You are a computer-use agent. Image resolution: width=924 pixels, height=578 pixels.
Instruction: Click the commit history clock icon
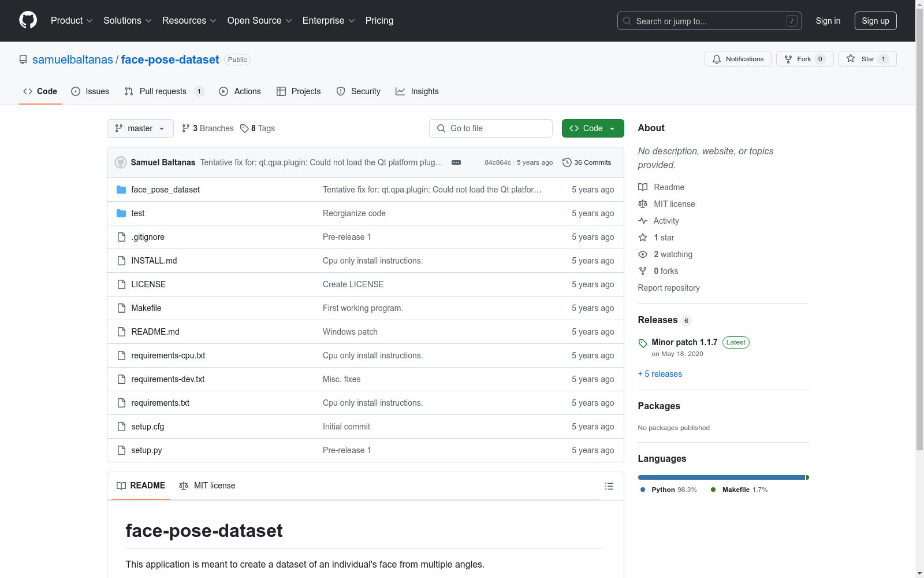click(567, 162)
